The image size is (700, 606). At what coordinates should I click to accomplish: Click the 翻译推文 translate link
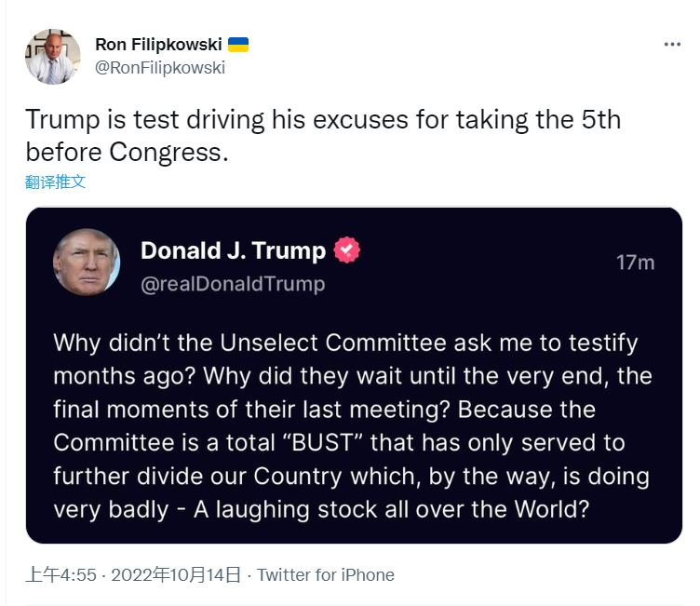tap(56, 182)
